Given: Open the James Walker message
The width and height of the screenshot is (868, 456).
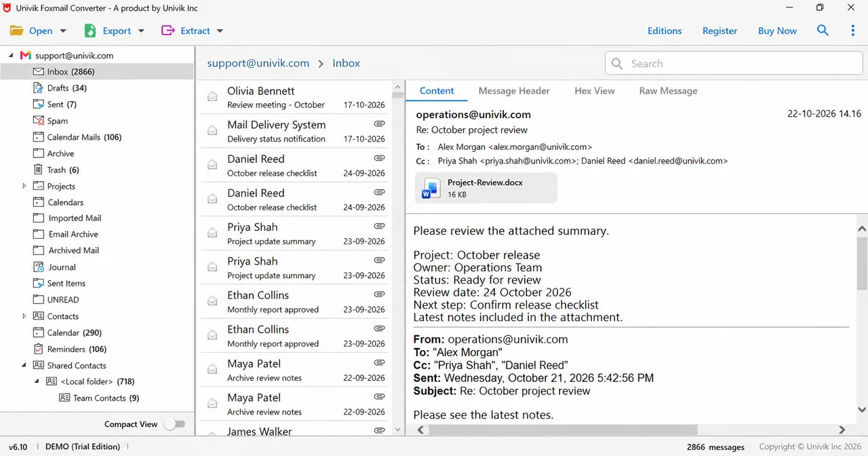Looking at the screenshot, I should [294, 430].
